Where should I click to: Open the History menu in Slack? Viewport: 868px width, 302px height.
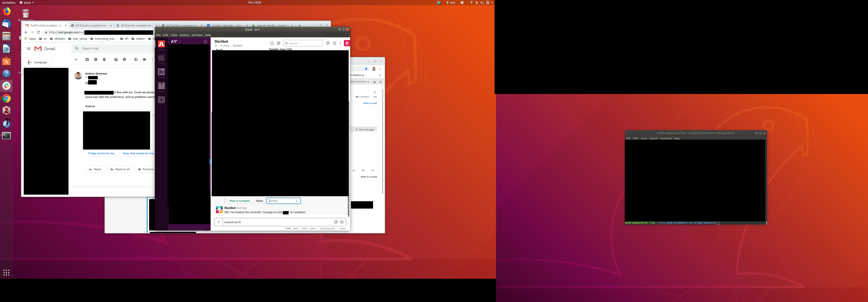tap(184, 35)
